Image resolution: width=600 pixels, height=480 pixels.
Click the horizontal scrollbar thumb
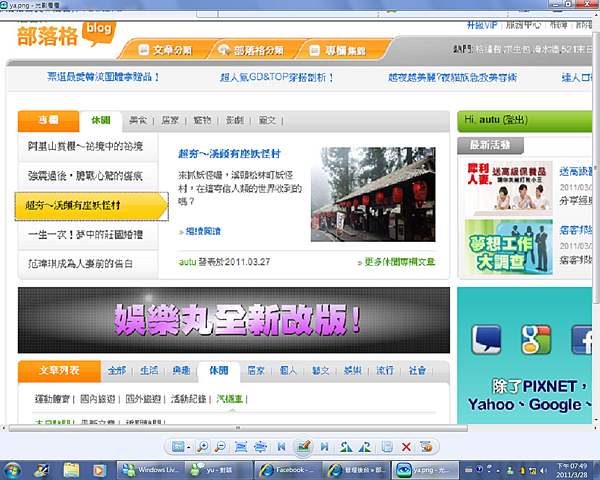click(x=238, y=428)
